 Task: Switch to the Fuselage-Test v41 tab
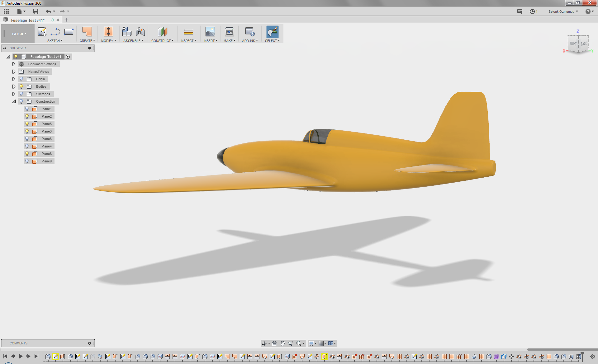coord(28,20)
